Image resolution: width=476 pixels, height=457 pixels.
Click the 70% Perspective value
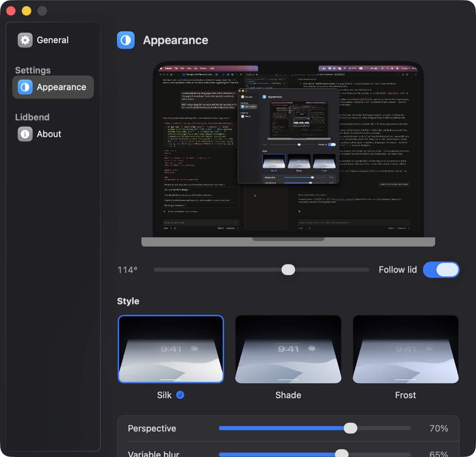[439, 428]
